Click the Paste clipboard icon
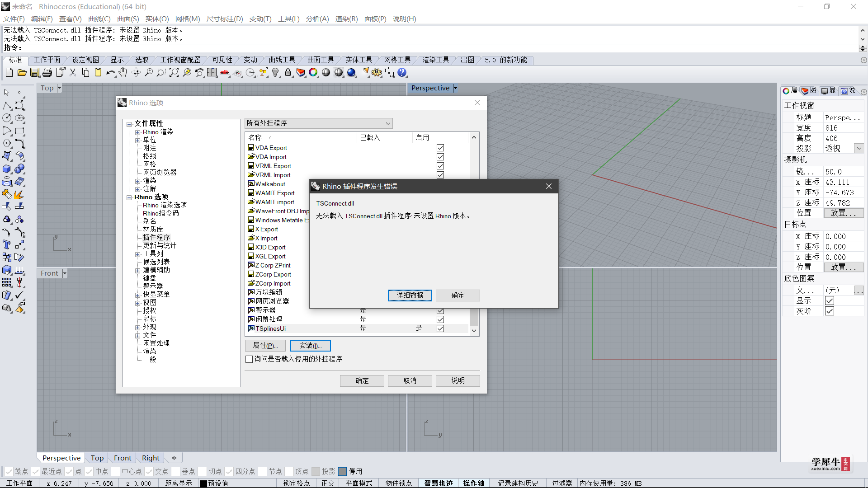This screenshot has width=868, height=488. (98, 72)
